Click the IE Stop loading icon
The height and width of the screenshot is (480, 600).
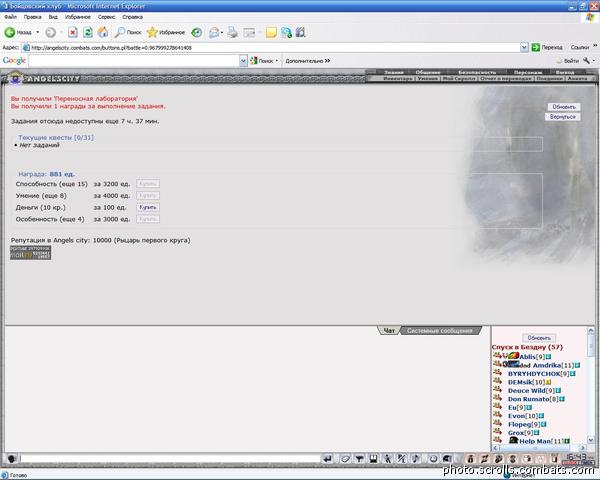point(73,33)
